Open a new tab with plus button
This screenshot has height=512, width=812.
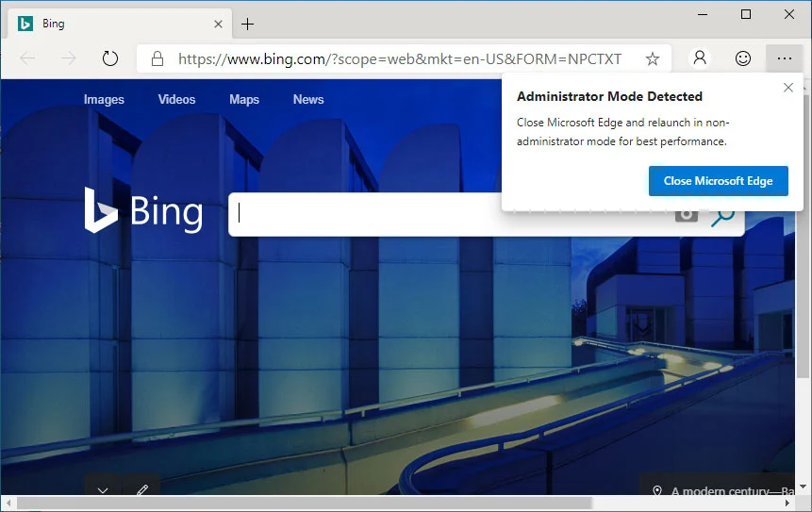247,24
